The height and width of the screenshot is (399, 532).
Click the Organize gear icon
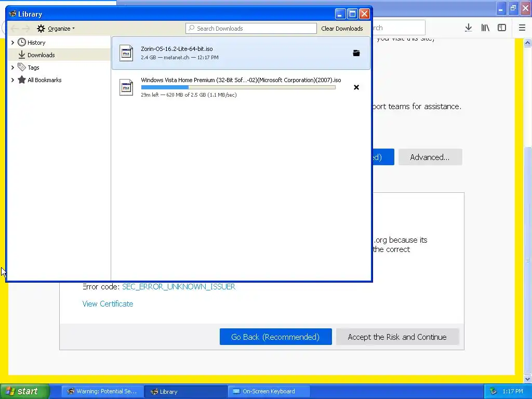click(x=41, y=29)
